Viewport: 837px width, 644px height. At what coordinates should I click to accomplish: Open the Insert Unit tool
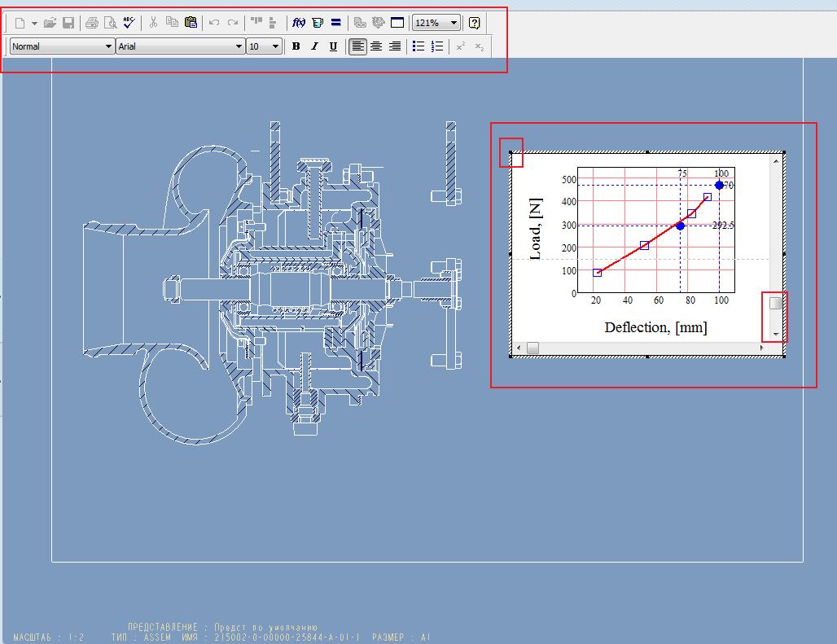pyautogui.click(x=318, y=23)
